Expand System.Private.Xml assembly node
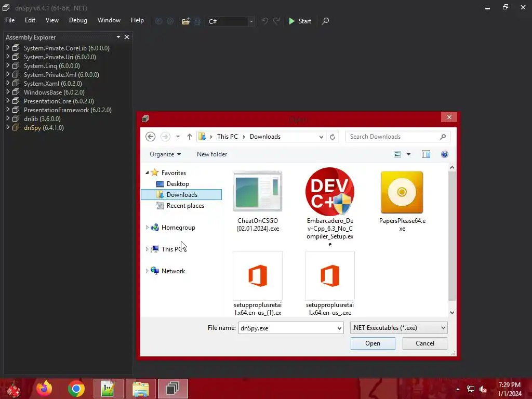Screen dimensions: 532x399 coord(8,74)
